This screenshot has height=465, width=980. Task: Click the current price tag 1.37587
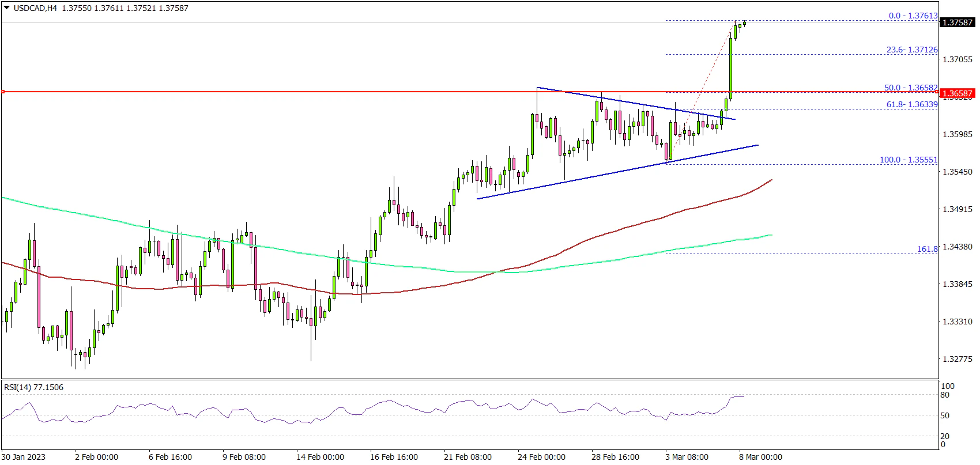pyautogui.click(x=957, y=22)
